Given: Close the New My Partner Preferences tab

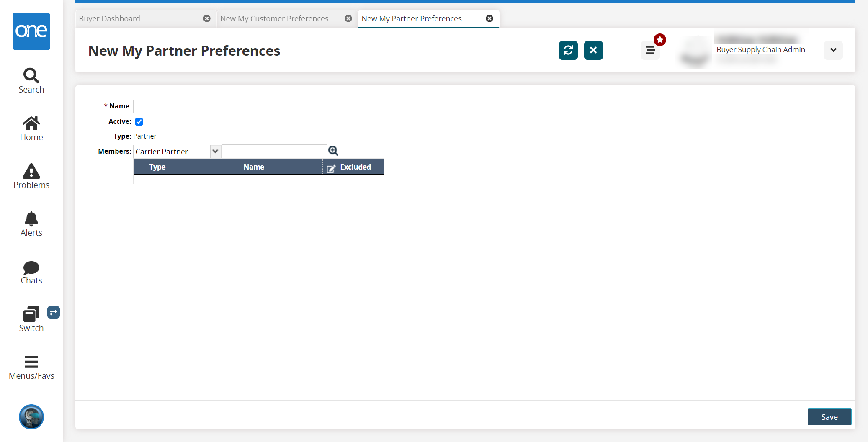Looking at the screenshot, I should (489, 18).
